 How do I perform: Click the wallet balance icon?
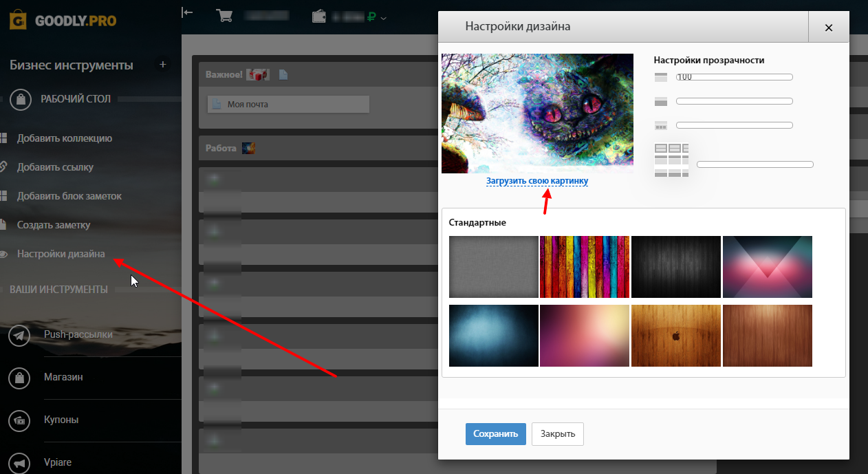320,17
